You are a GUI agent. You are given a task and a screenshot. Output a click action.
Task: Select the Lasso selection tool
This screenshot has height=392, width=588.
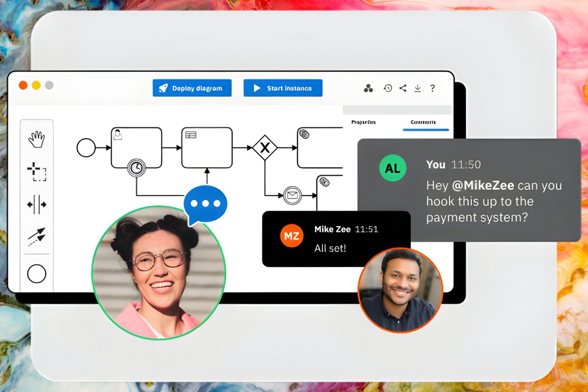point(36,172)
